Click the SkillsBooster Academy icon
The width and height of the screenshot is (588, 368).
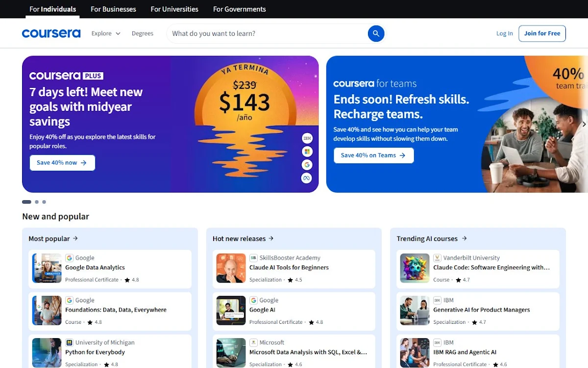[x=253, y=258]
